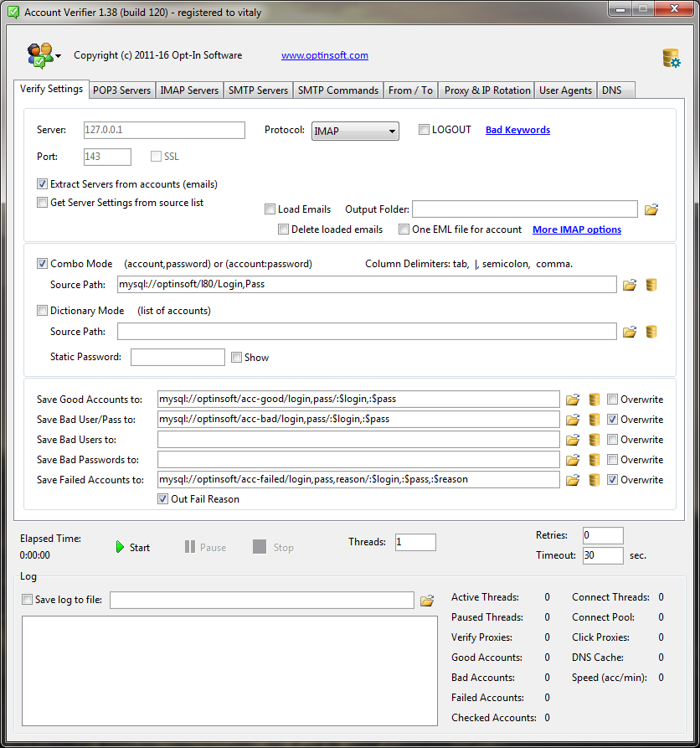Click database icon for Save Good Accounts
This screenshot has width=700, height=748.
(594, 400)
